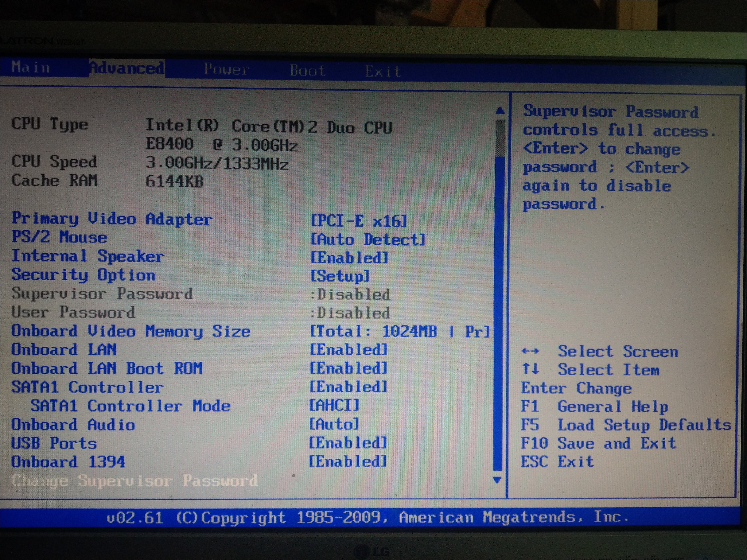This screenshot has height=560, width=747.
Task: Open the SATA1 Controller Mode AHCI option
Action: 334,405
